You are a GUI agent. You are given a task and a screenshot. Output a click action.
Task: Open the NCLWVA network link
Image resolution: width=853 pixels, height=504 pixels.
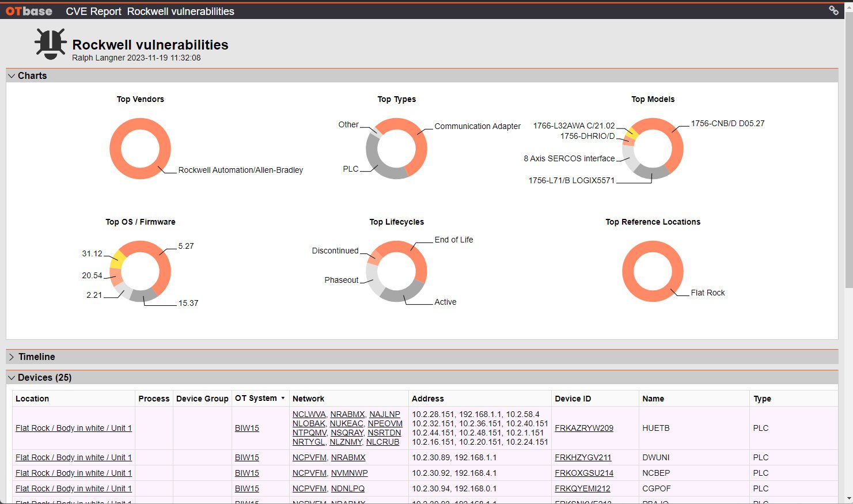point(309,414)
